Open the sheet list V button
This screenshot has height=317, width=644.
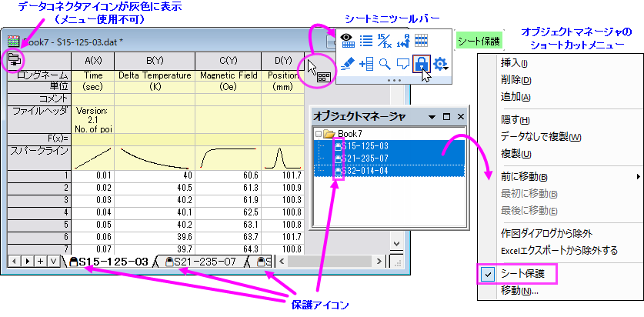point(54,261)
